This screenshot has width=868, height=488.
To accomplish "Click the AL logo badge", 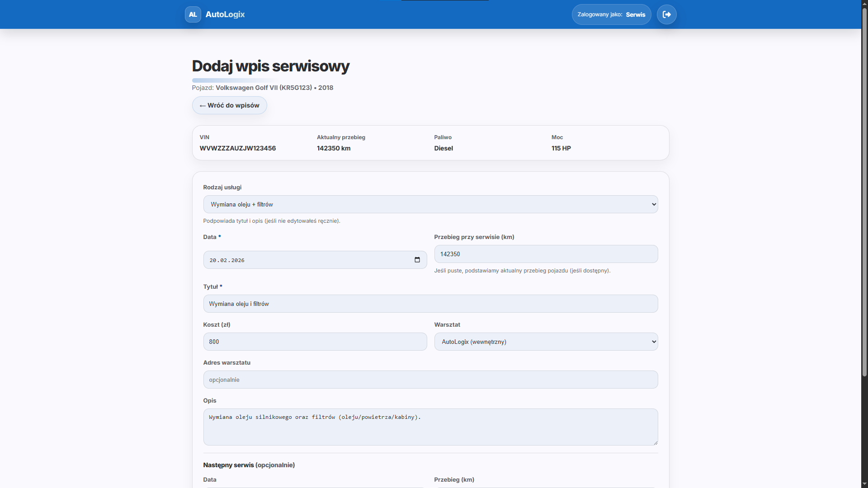I will click(193, 14).
